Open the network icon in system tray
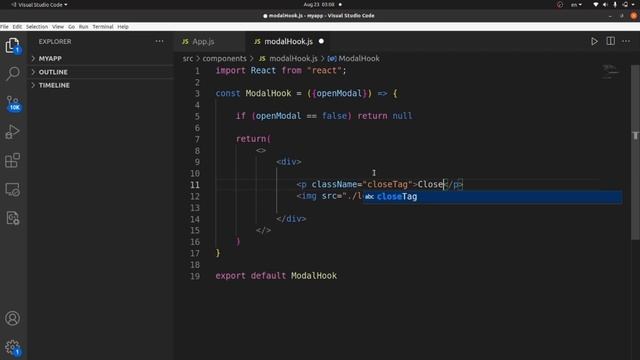The image size is (640, 360). click(596, 4)
